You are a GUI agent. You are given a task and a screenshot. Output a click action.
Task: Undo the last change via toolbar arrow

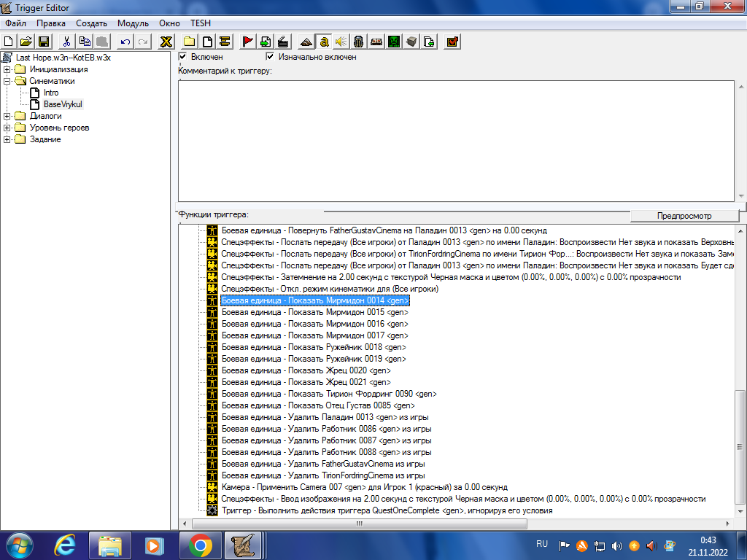coord(125,42)
